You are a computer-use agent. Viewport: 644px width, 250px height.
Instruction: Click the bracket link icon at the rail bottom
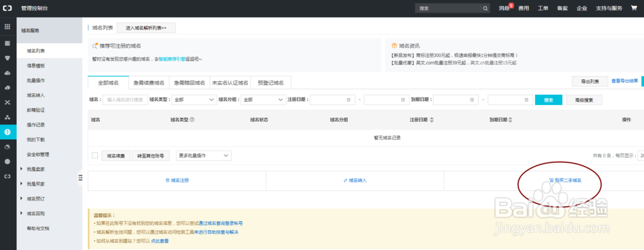point(7,176)
